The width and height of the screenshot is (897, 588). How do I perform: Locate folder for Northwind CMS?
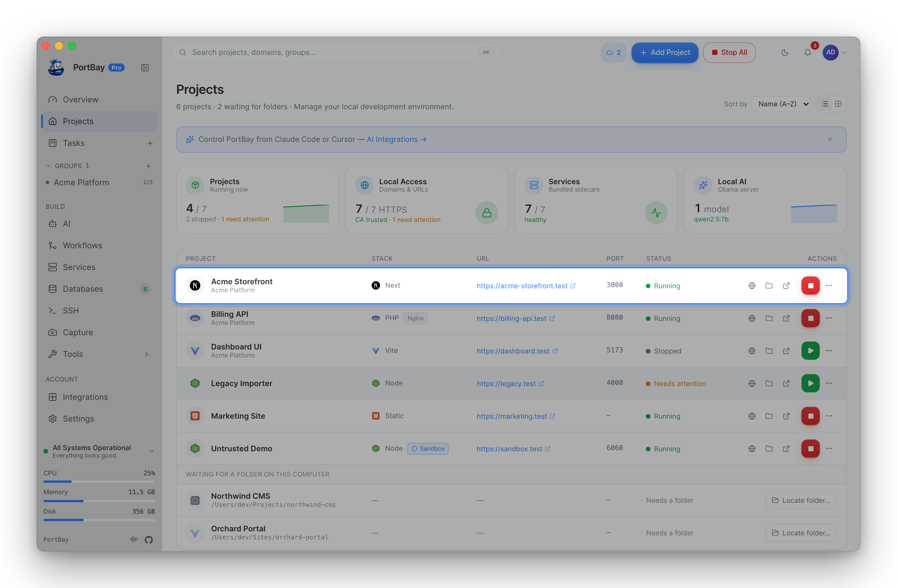pos(801,500)
